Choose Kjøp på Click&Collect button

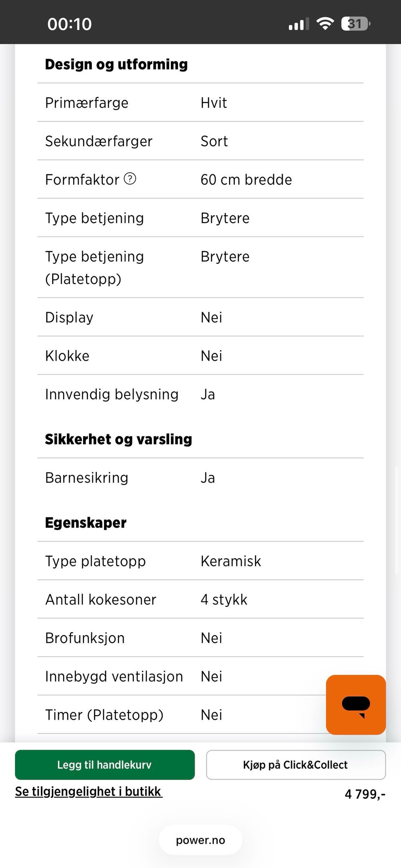296,765
